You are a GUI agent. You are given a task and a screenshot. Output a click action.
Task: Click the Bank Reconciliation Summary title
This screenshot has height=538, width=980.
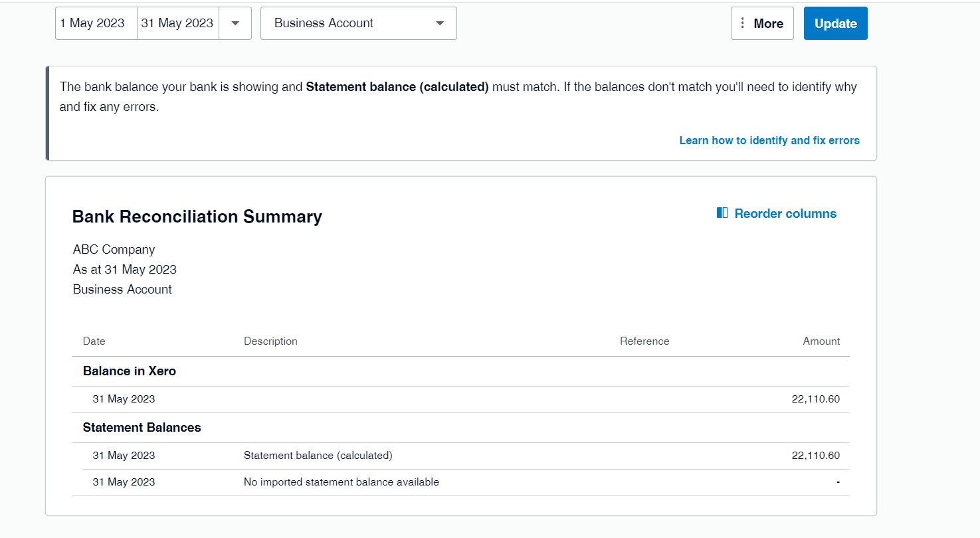click(197, 217)
